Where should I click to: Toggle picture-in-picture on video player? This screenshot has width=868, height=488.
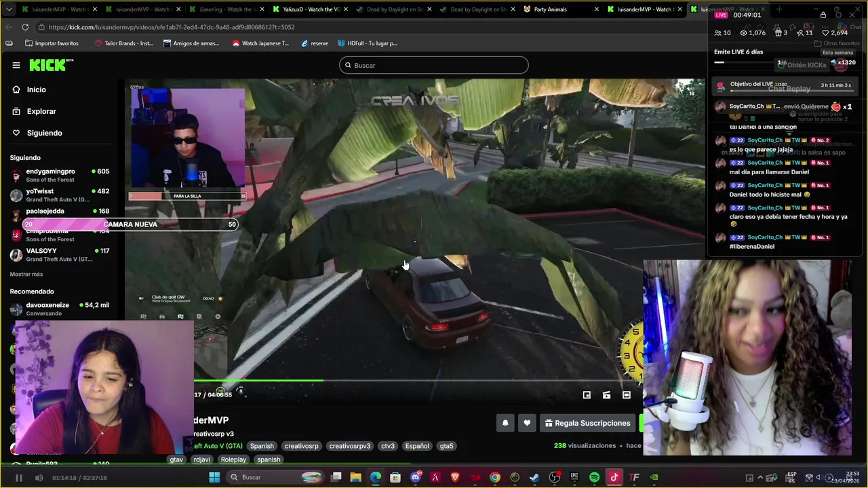pos(587,394)
